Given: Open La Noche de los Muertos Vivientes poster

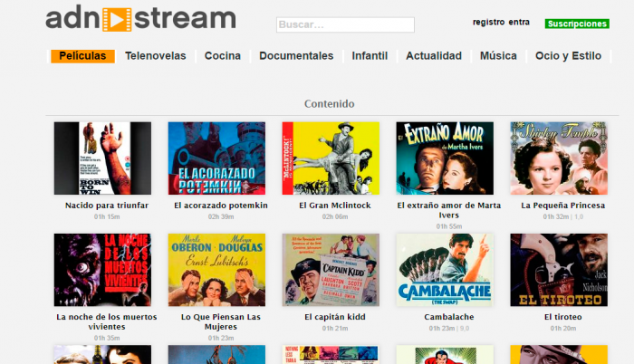Looking at the screenshot, I should (x=102, y=270).
